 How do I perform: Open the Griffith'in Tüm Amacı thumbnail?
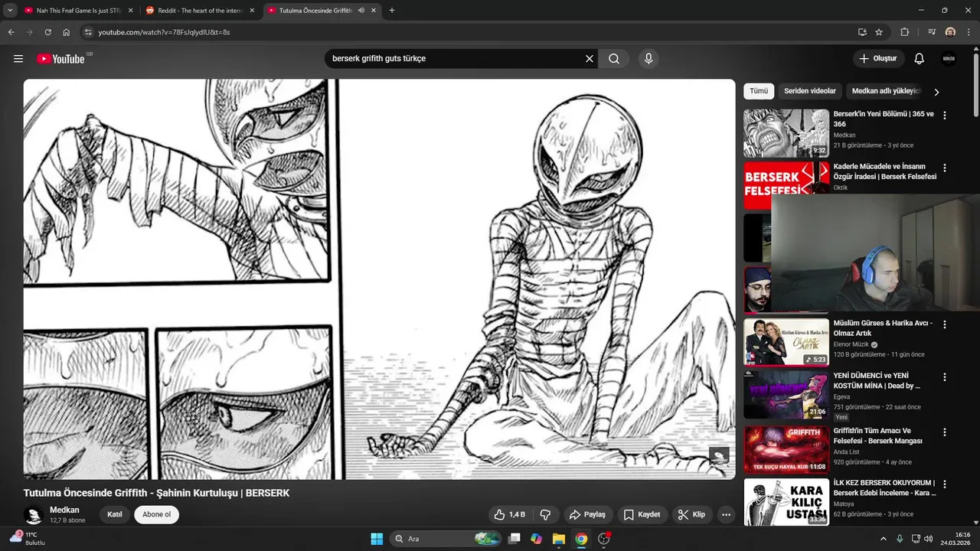(x=786, y=450)
